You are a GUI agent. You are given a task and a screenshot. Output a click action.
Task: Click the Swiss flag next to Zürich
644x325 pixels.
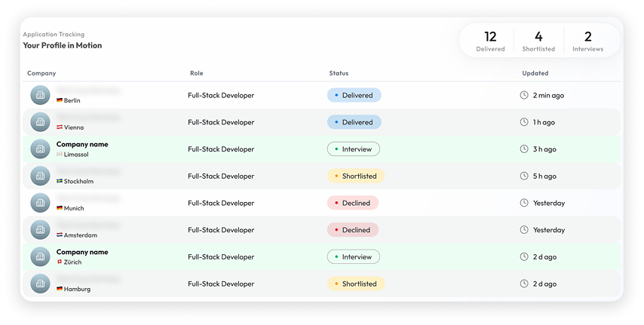point(60,262)
